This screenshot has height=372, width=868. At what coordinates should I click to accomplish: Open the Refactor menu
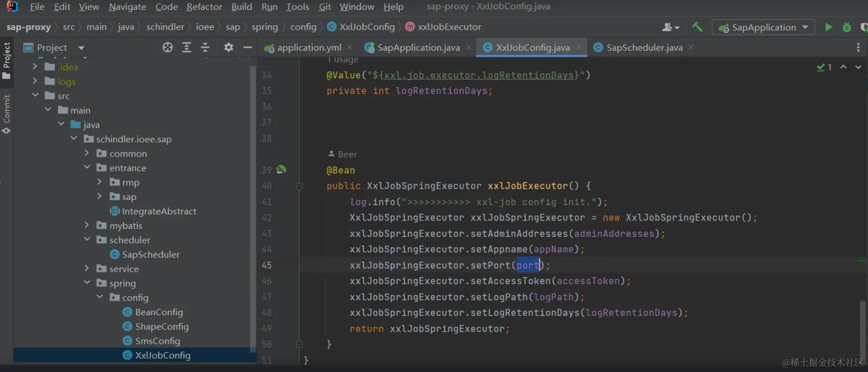click(x=204, y=7)
